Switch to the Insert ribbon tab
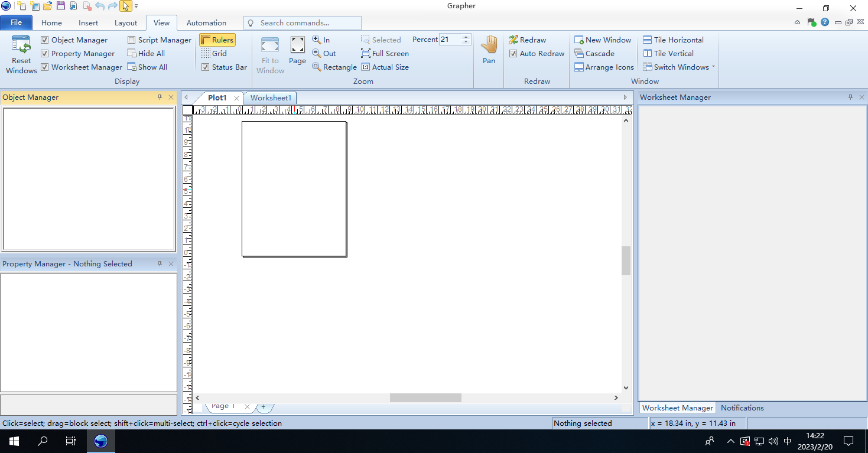 point(89,22)
